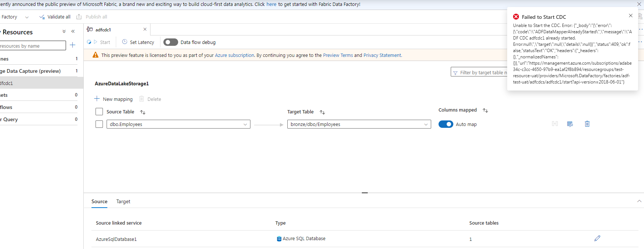Sort by Columns mapped arrows
The width and height of the screenshot is (644, 249).
(485, 110)
